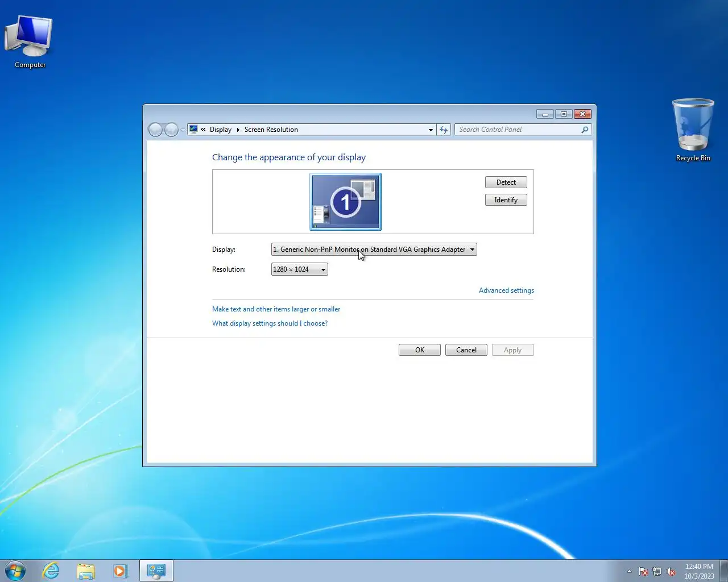
Task: Open What display settings should I choose link
Action: [270, 323]
